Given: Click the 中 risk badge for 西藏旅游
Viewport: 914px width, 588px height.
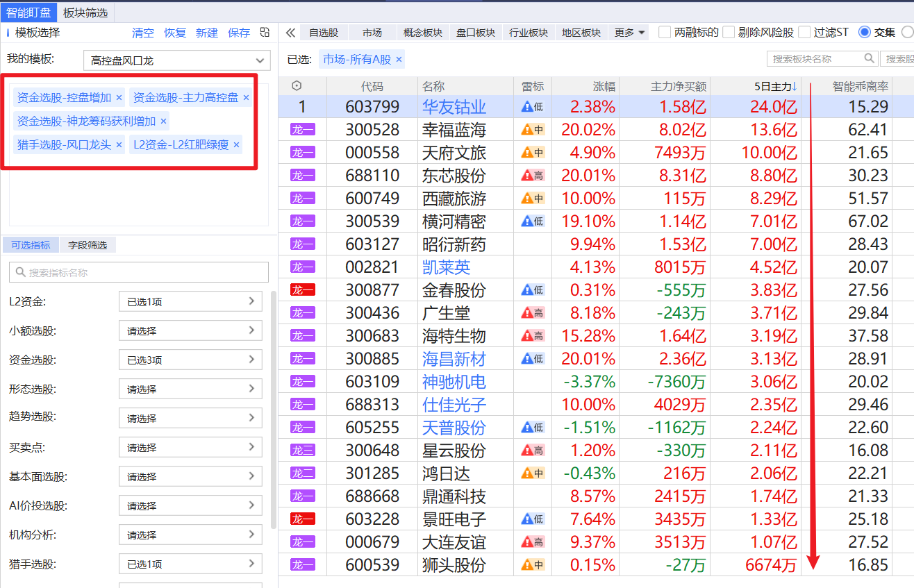Looking at the screenshot, I should pos(533,199).
